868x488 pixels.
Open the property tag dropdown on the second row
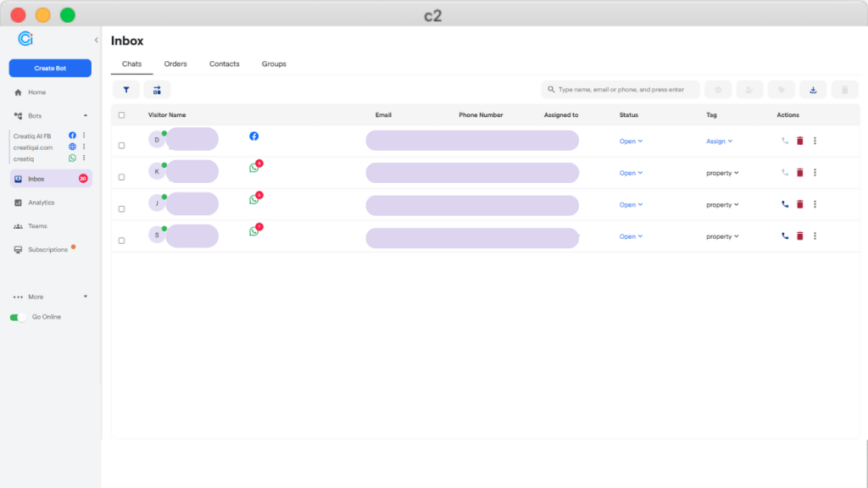click(x=723, y=172)
